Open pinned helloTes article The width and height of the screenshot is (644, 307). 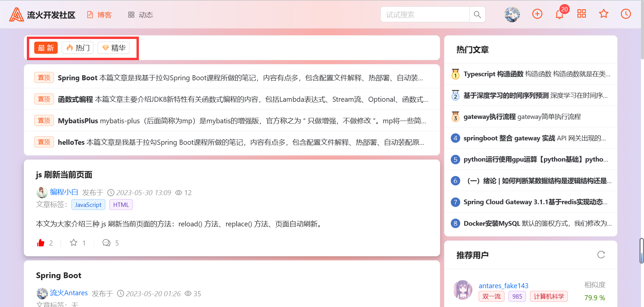pos(241,142)
